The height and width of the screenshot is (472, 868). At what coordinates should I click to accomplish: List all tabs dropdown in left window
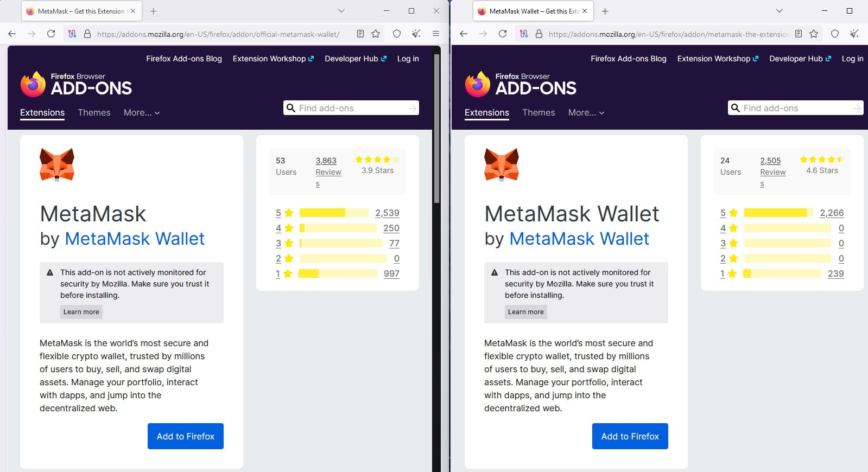pyautogui.click(x=341, y=11)
